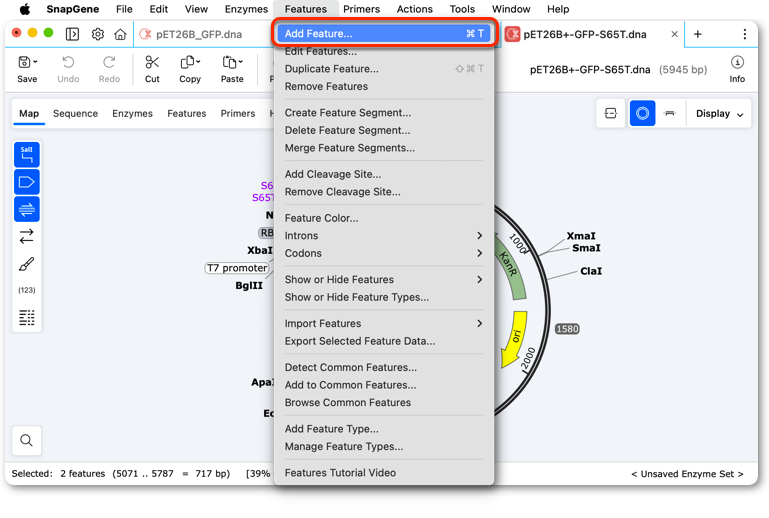This screenshot has height=518, width=769.
Task: Click the Redo toolbar icon
Action: [x=109, y=62]
